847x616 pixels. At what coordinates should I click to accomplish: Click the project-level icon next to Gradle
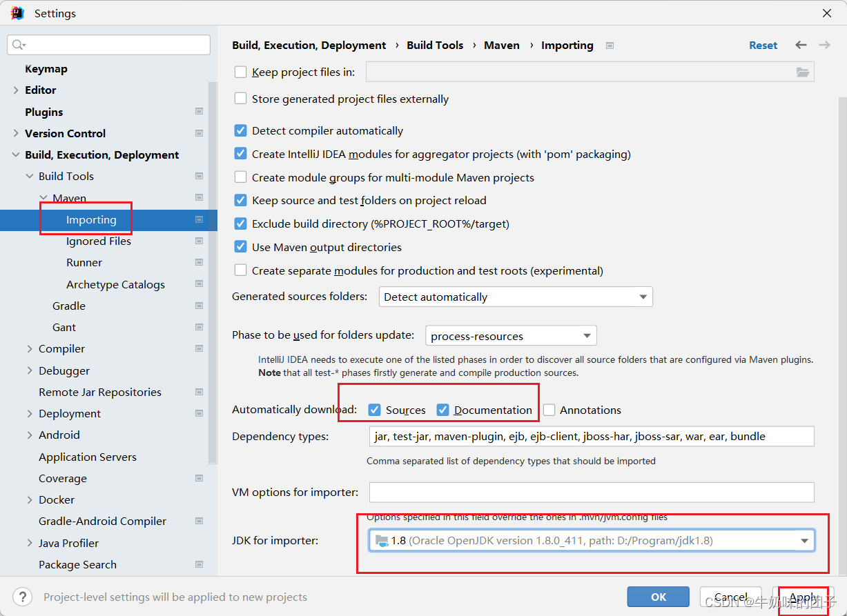click(199, 306)
